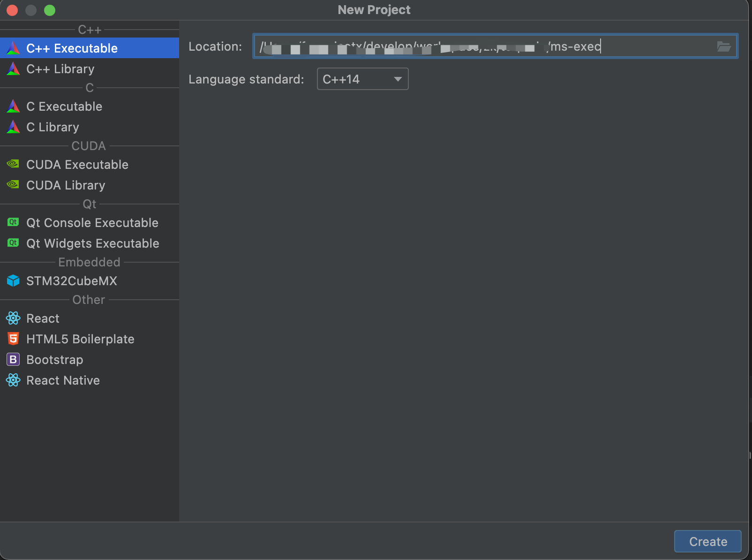
Task: Click the Qt Widgets Executable icon
Action: pyautogui.click(x=13, y=242)
